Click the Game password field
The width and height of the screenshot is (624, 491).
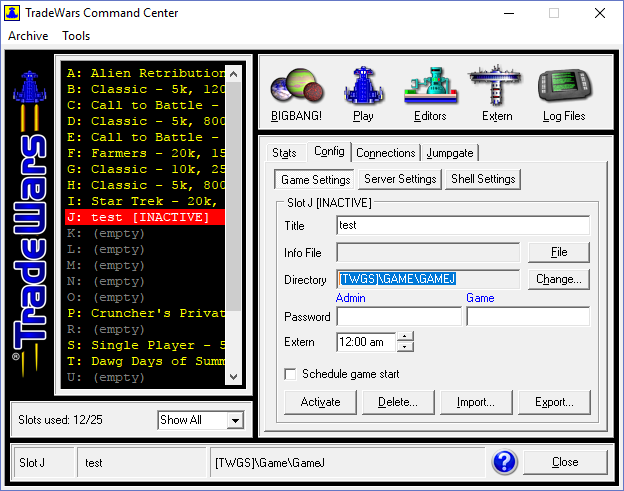click(x=528, y=317)
